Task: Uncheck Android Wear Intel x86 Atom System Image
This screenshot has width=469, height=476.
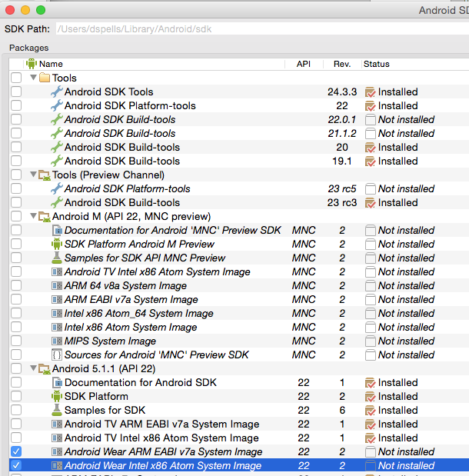Action: pos(16,465)
